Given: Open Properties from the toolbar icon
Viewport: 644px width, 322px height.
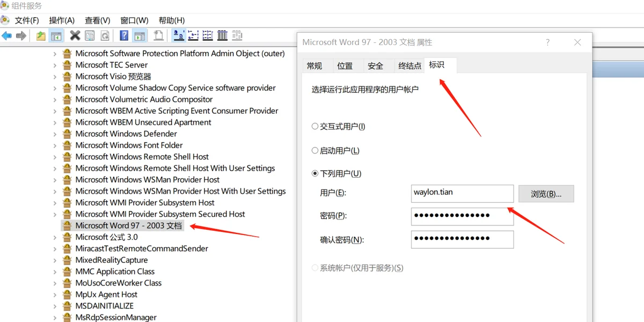Looking at the screenshot, I should tap(90, 36).
